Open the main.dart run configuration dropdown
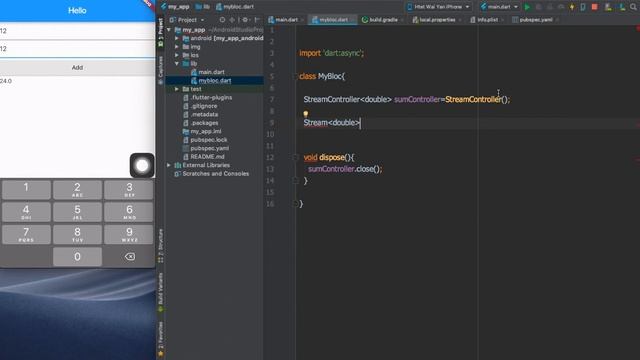640x360 pixels. point(499,7)
